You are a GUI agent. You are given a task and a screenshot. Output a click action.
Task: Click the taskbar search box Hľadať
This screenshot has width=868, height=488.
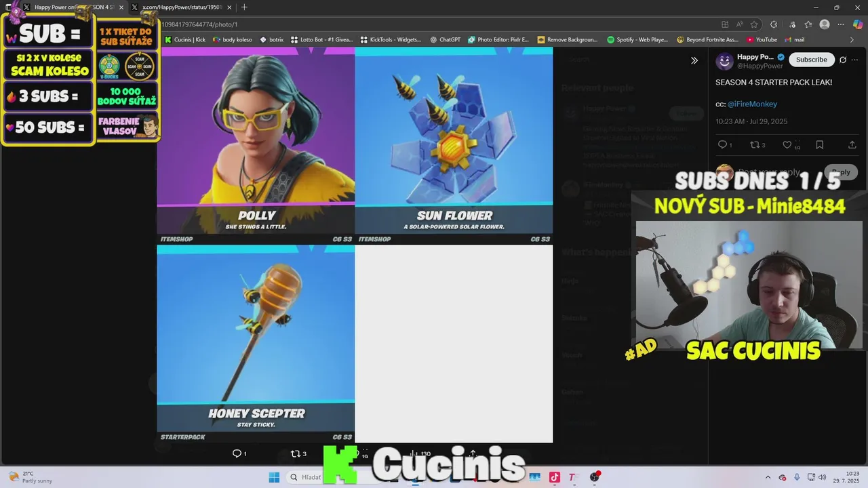click(x=305, y=477)
